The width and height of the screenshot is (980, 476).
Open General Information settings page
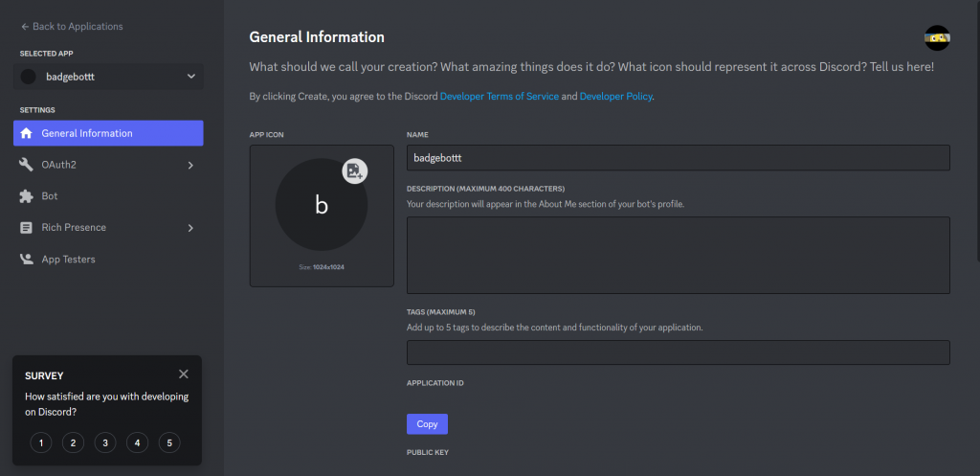[108, 133]
